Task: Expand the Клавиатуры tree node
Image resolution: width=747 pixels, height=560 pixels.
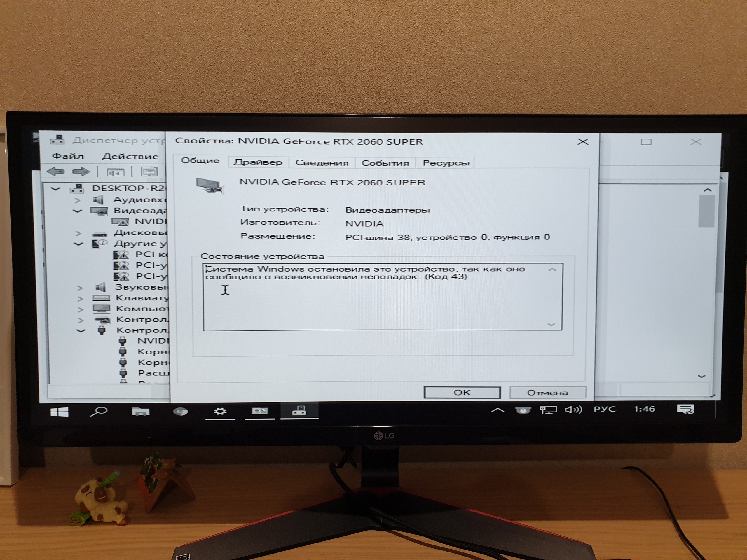Action: pos(80,298)
